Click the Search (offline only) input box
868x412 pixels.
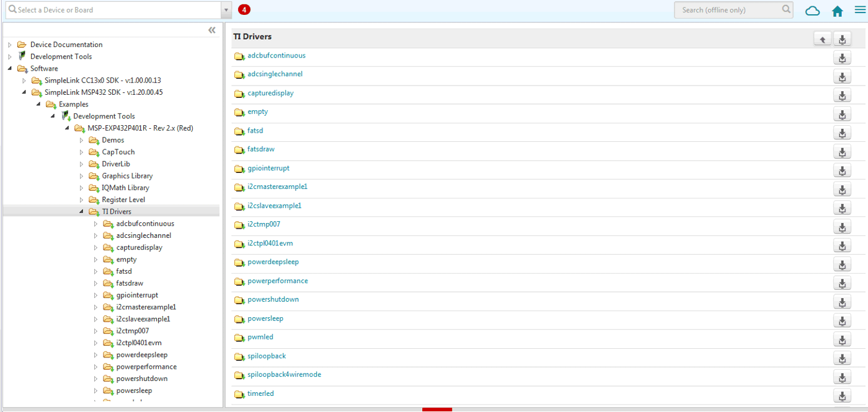click(x=725, y=9)
